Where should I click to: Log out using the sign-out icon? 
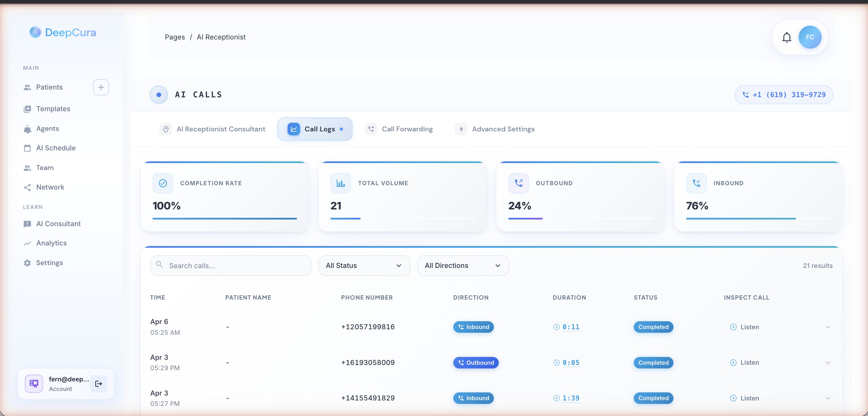98,384
